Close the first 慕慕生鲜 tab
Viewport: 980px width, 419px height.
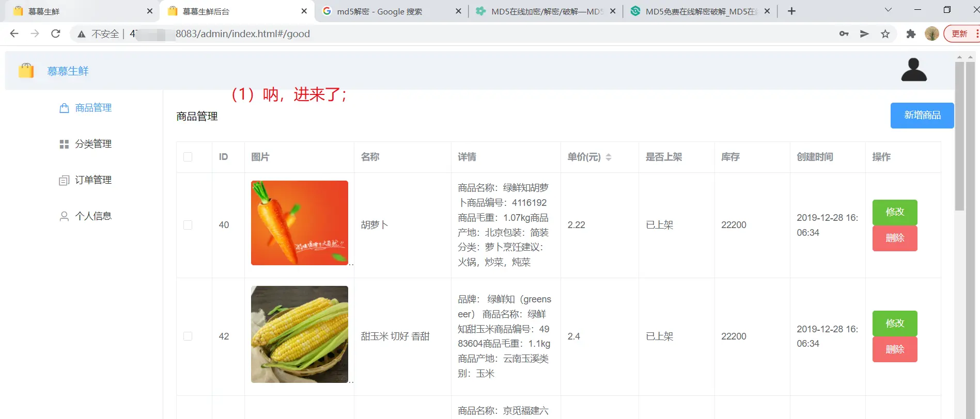[x=150, y=11]
